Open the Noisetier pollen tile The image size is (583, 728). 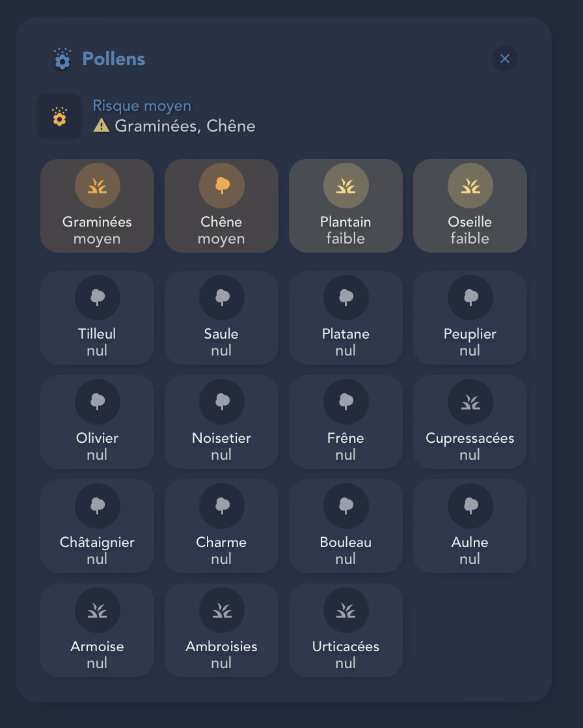click(222, 422)
